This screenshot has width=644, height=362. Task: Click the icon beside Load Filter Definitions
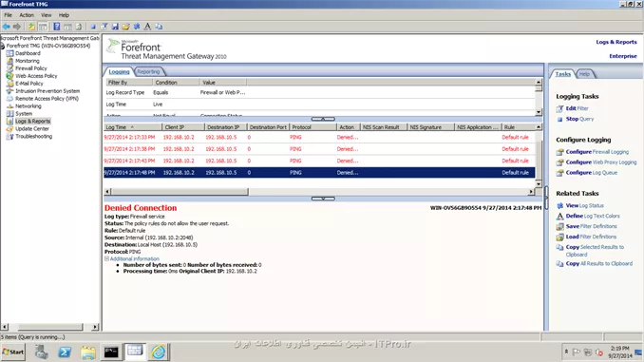(559, 238)
